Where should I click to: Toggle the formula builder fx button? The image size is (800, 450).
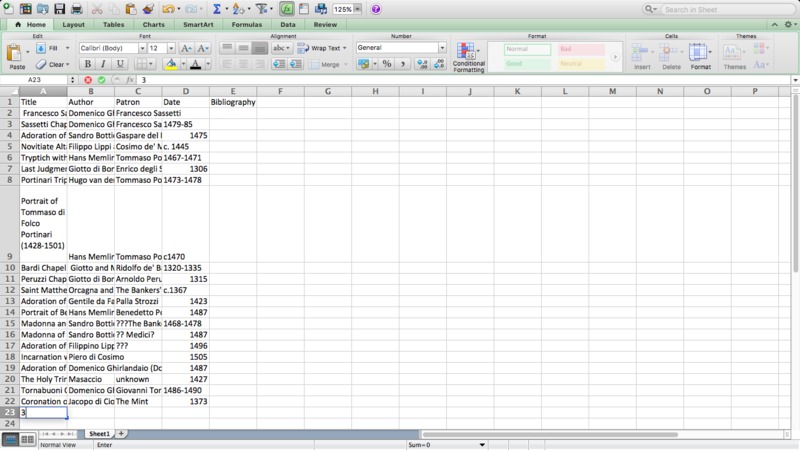click(x=287, y=9)
